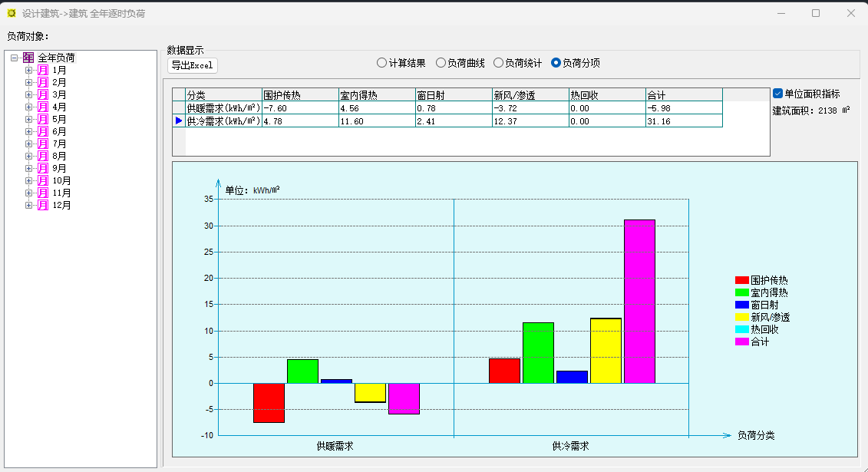Expand the 12月 tree node

(29, 205)
